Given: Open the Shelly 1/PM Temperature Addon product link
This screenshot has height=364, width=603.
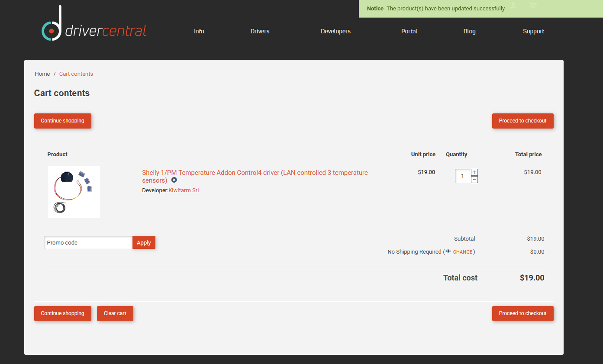Looking at the screenshot, I should (255, 176).
